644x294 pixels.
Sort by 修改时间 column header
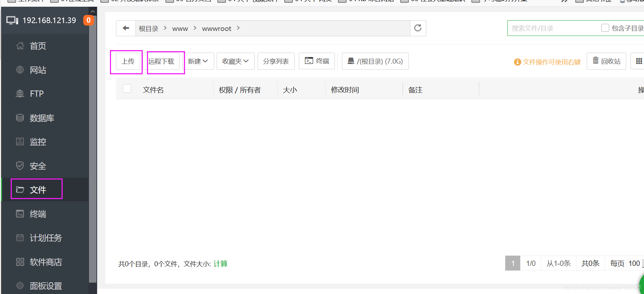345,90
